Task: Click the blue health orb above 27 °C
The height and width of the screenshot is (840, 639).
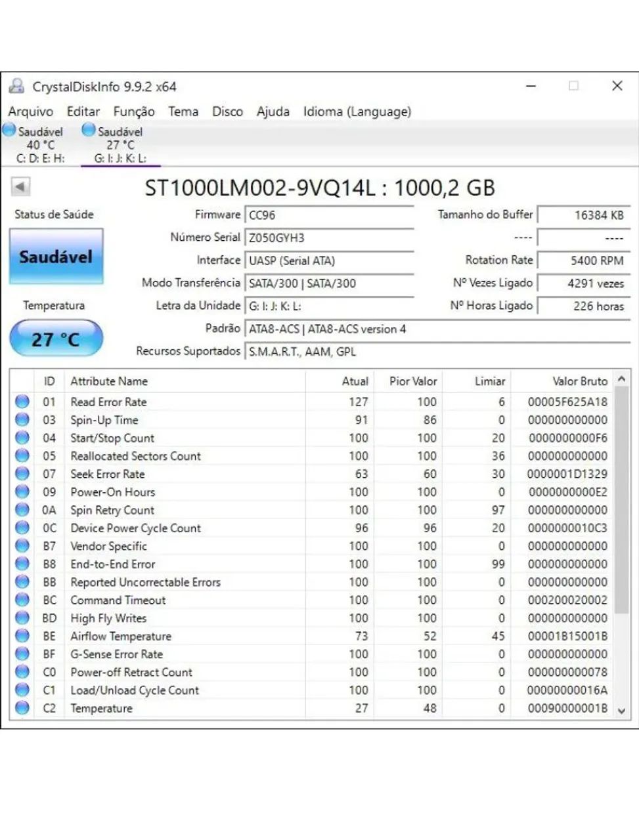Action: (x=89, y=130)
